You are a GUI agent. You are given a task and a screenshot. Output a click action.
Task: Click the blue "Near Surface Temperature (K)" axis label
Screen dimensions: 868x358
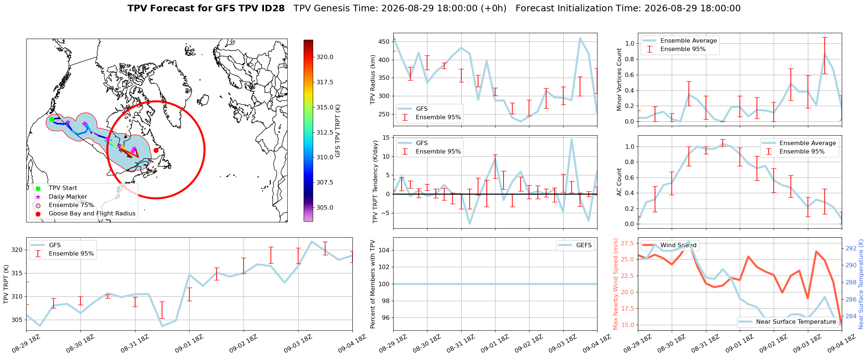tap(861, 284)
